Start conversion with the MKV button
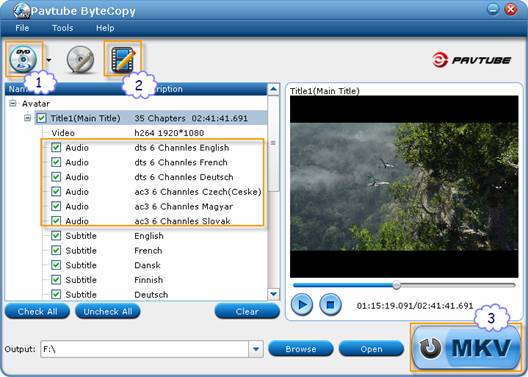 point(466,347)
